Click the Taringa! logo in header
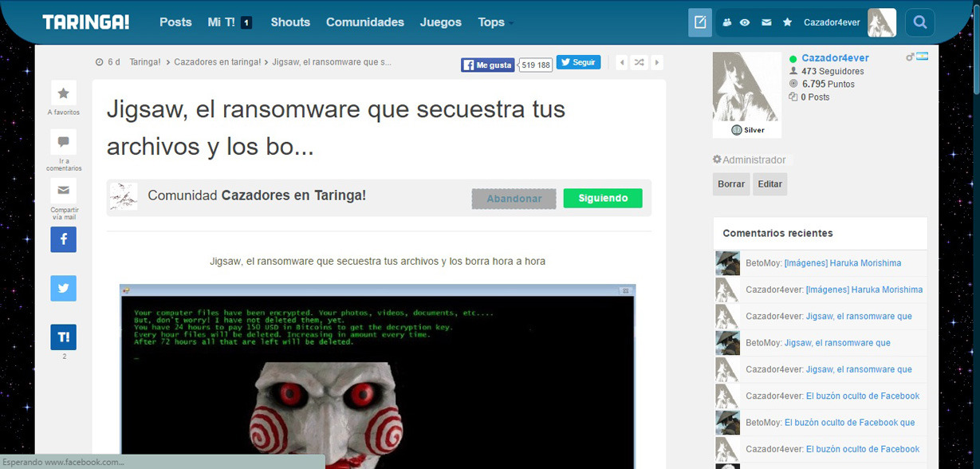 (x=86, y=22)
